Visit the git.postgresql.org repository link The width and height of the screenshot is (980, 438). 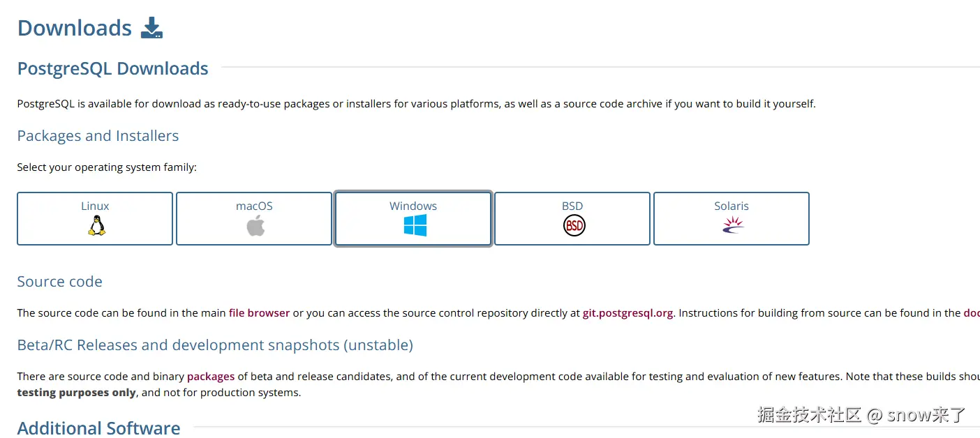(628, 313)
